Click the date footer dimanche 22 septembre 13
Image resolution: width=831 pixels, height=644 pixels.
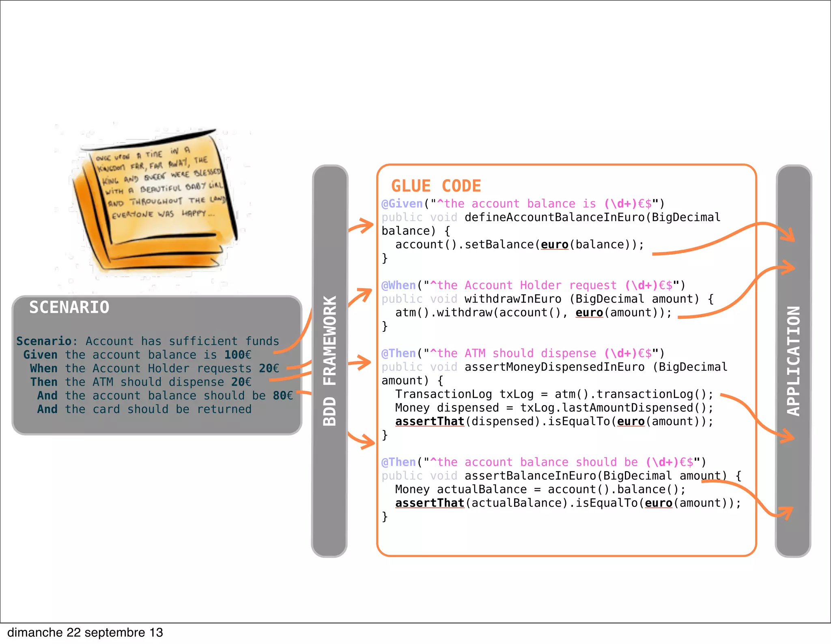[x=85, y=633]
